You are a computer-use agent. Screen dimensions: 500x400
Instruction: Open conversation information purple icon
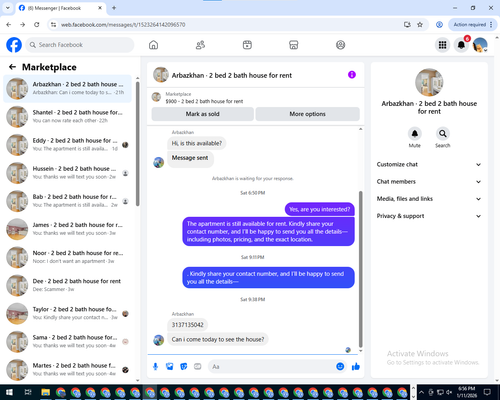pyautogui.click(x=352, y=75)
